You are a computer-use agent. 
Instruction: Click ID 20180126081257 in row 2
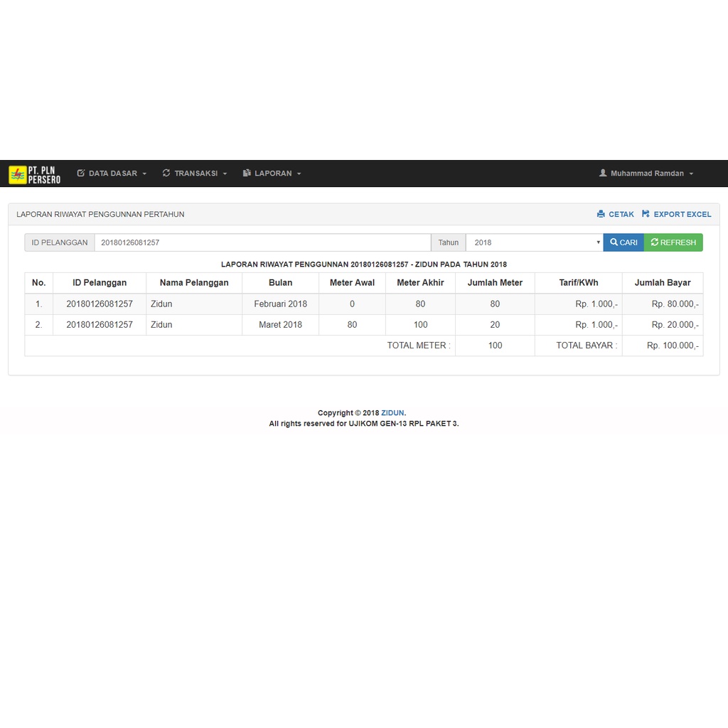100,325
